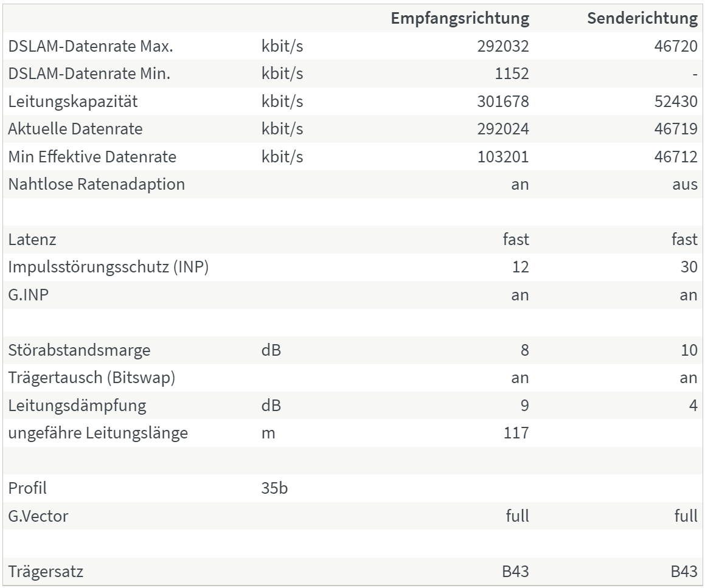The width and height of the screenshot is (705, 588).
Task: Select the DSLAM-Datenrate Max. row label
Action: (x=91, y=46)
